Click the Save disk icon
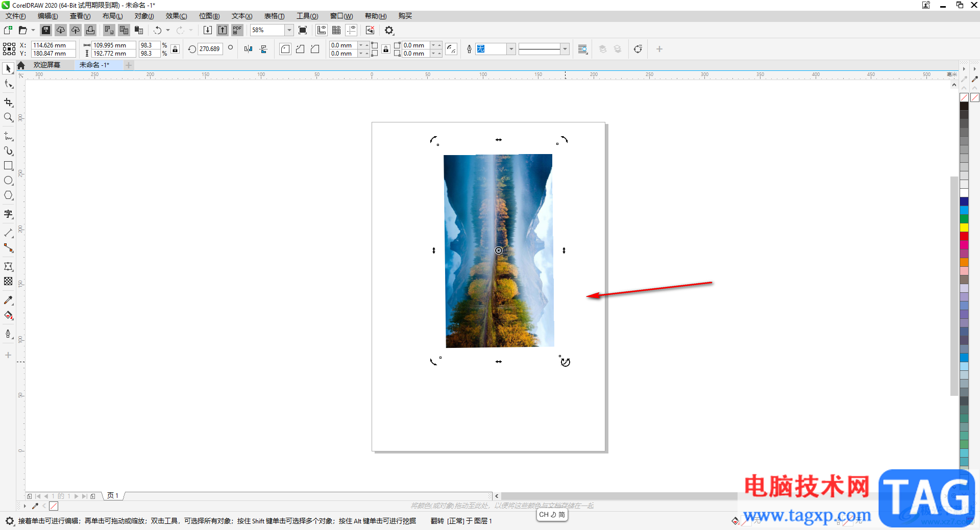 click(x=46, y=30)
